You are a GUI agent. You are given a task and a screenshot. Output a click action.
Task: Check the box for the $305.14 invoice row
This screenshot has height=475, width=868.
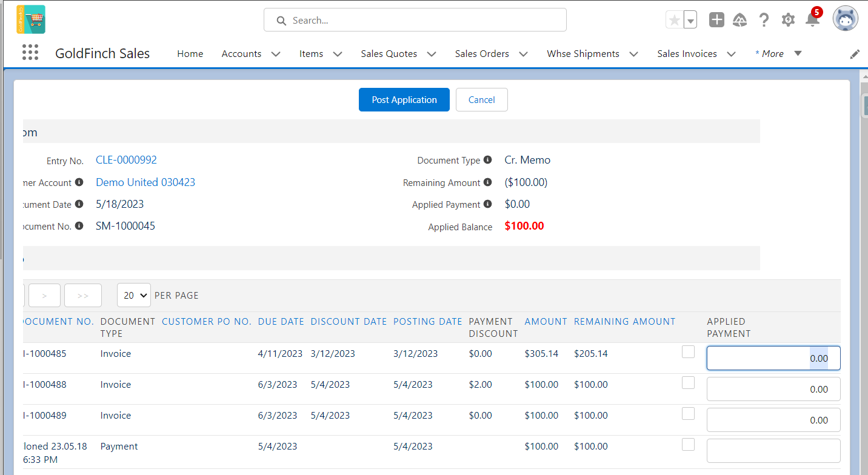click(688, 352)
